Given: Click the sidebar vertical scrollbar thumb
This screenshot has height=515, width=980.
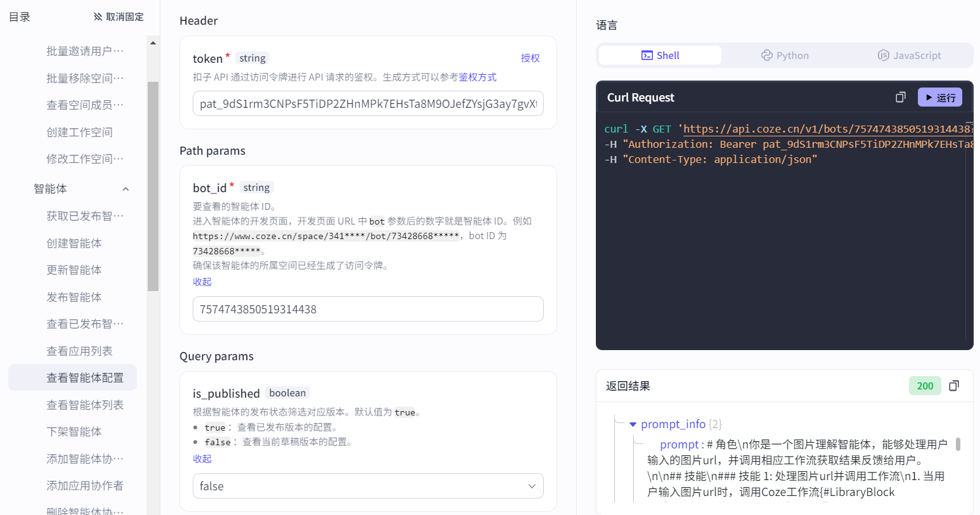Looking at the screenshot, I should 153,186.
